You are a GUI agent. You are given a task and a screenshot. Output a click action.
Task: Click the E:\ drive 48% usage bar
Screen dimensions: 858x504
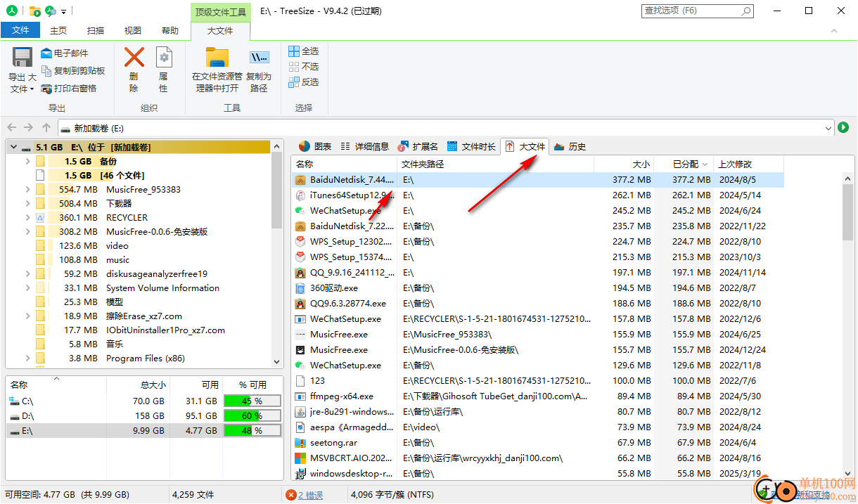(x=252, y=431)
